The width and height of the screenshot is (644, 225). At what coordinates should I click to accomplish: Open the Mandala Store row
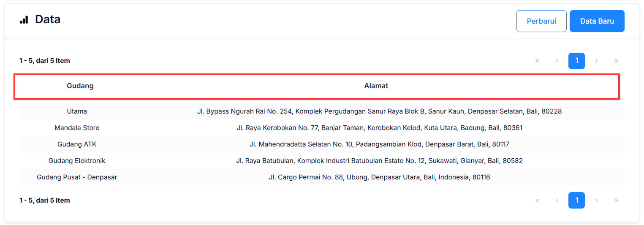click(x=77, y=128)
